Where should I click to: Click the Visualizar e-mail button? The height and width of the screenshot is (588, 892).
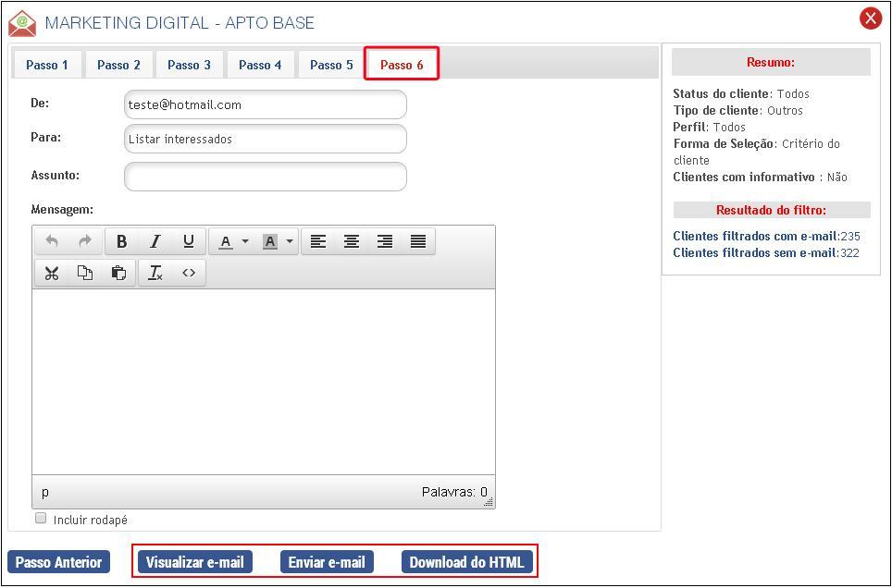pyautogui.click(x=194, y=562)
